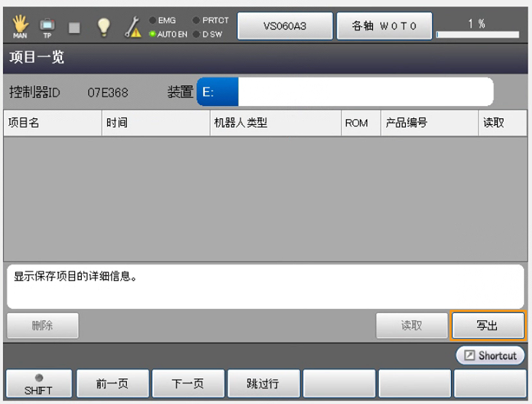Click the 控制器ID label
532x404 pixels.
tap(34, 92)
